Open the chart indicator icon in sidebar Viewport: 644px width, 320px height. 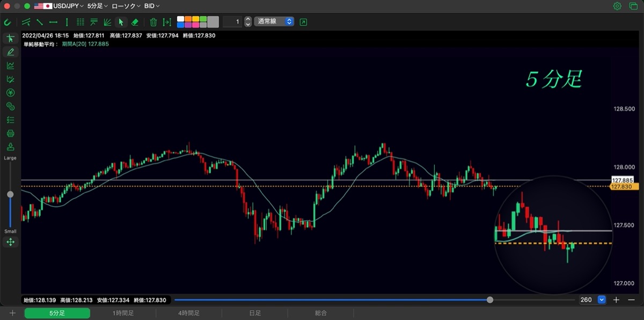[10, 66]
